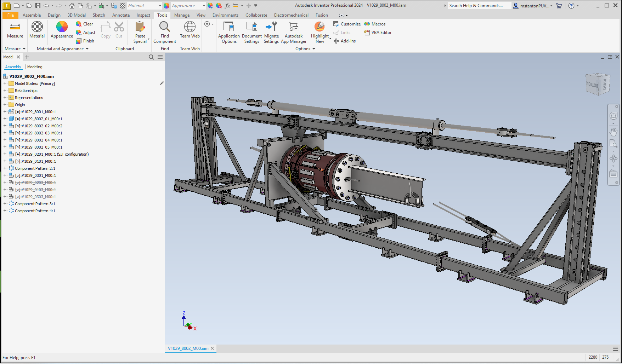Viewport: 622px width, 364px height.
Task: Select Assembly browser view
Action: click(x=13, y=67)
